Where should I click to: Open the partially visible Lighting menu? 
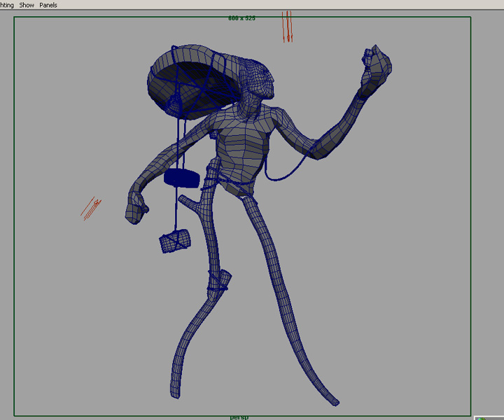coord(7,5)
